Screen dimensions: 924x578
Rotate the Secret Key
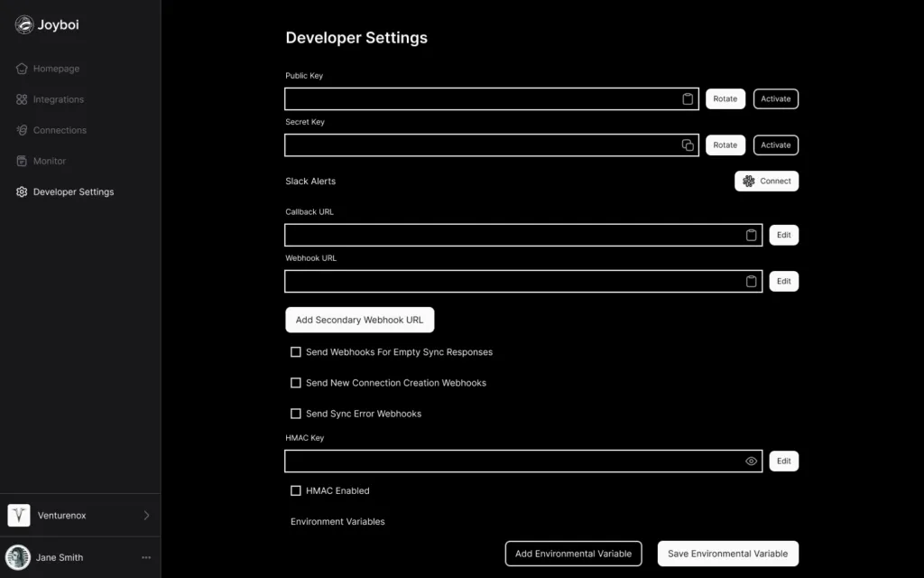click(x=725, y=145)
